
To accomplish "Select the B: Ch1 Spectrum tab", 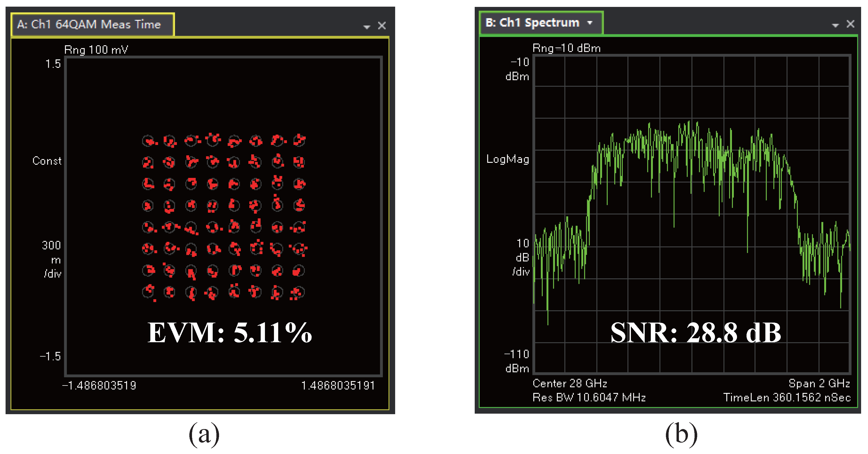I will click(x=533, y=23).
